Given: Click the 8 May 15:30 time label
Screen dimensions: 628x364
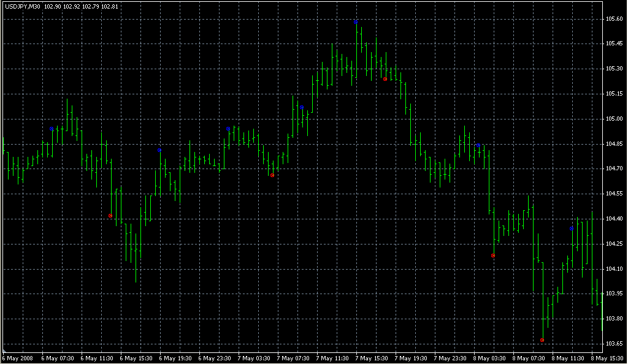Looking at the screenshot, I should coord(607,358).
